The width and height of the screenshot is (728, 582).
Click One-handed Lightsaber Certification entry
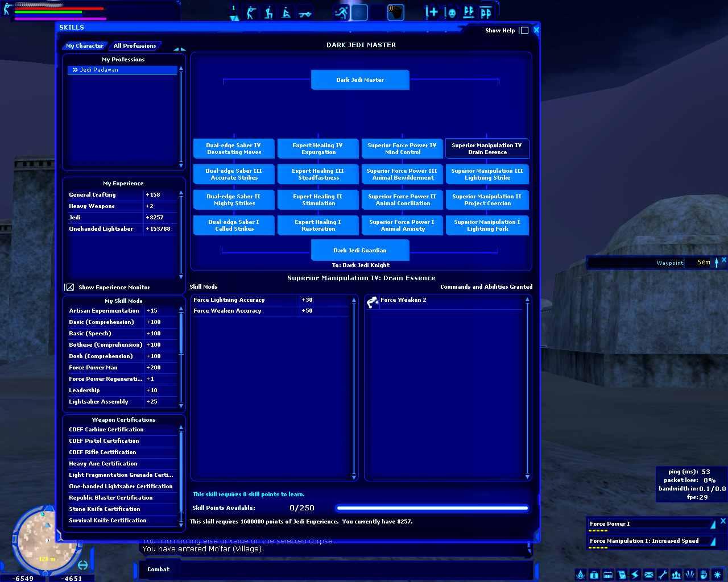122,487
